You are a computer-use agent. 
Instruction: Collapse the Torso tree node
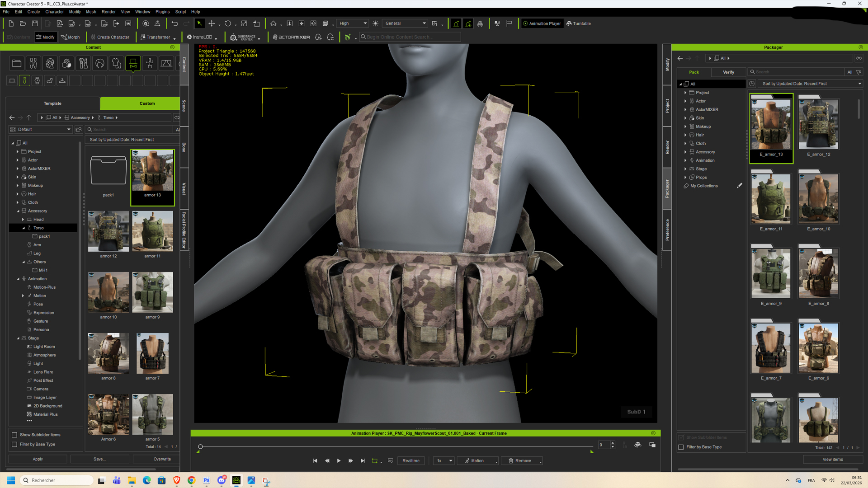24,228
